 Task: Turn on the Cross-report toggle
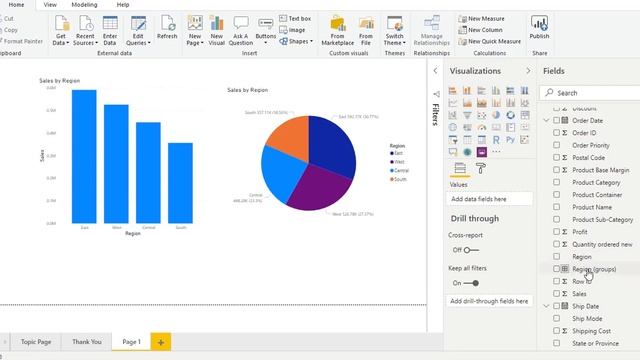click(471, 250)
